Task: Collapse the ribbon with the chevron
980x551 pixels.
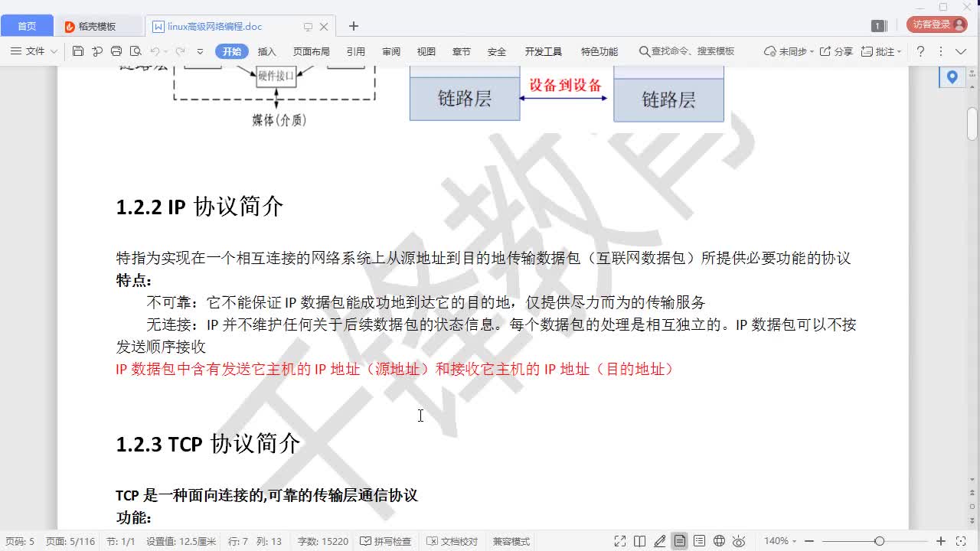Action: pos(962,51)
